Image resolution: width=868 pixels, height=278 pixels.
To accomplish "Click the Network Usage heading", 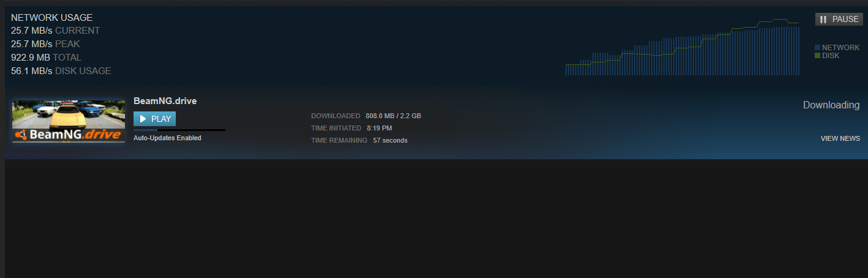I will 52,18.
